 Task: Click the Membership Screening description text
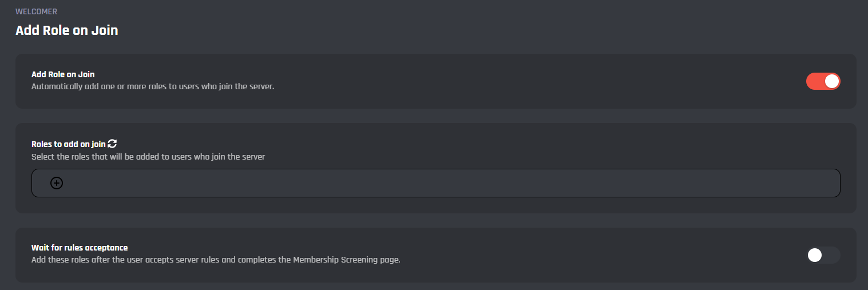tap(216, 260)
